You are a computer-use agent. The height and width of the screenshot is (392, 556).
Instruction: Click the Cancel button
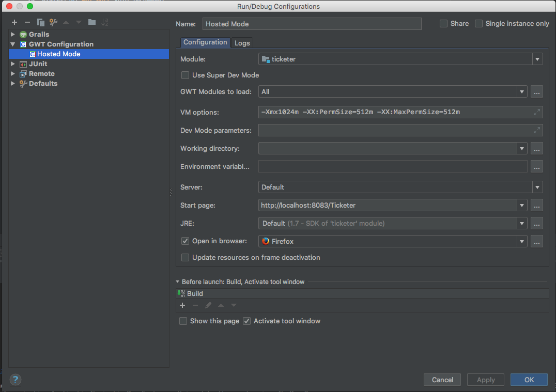pos(442,380)
